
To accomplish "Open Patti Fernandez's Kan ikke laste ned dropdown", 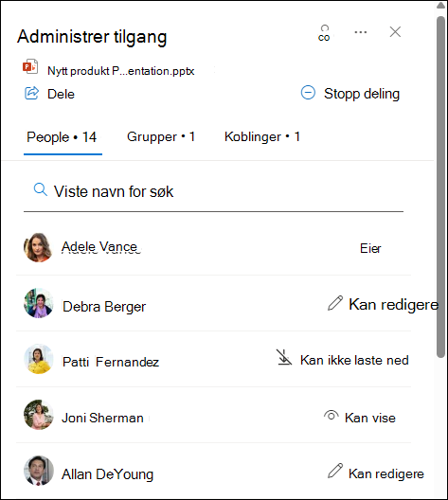I will [342, 359].
